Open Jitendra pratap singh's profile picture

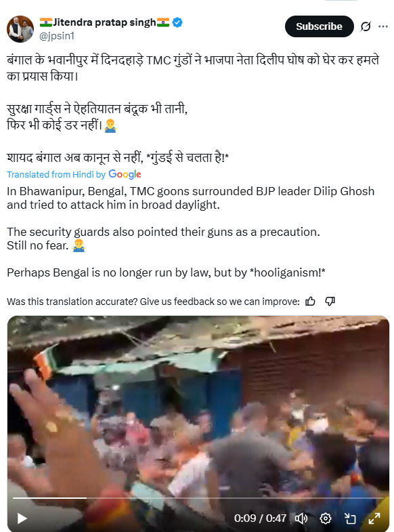click(20, 29)
